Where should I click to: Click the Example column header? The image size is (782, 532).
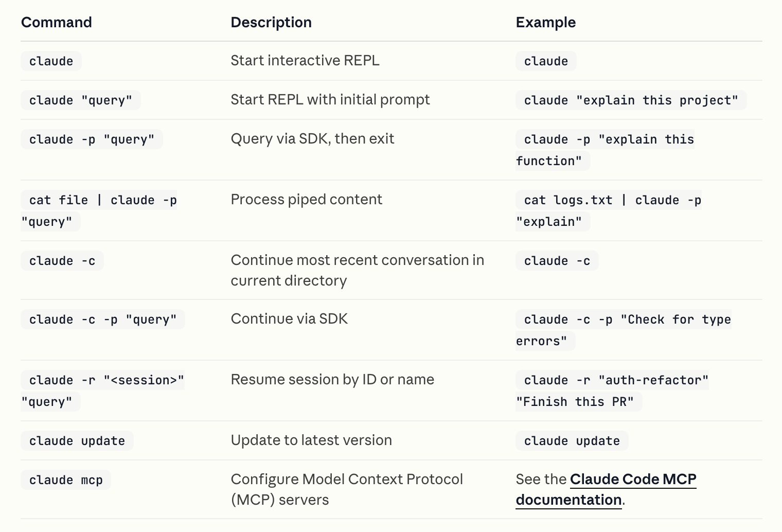545,23
